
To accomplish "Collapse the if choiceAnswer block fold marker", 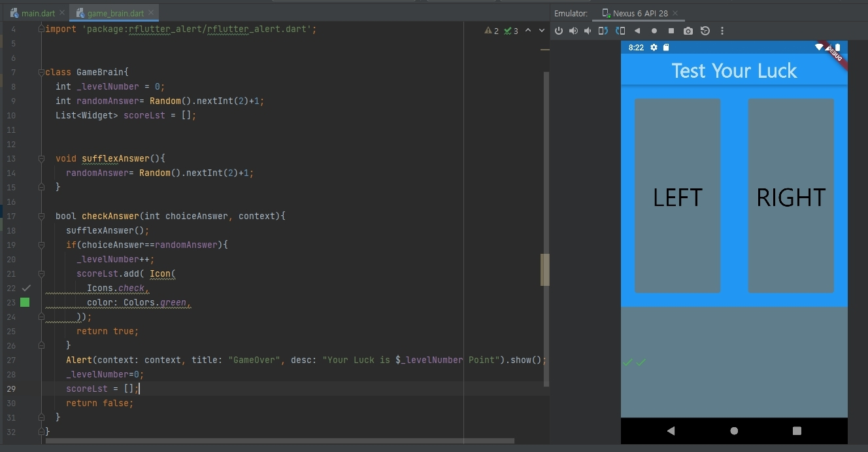I will pyautogui.click(x=42, y=245).
